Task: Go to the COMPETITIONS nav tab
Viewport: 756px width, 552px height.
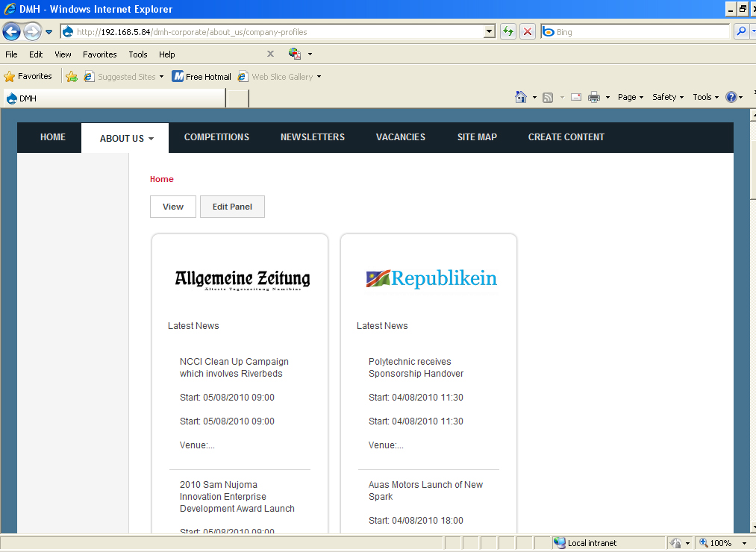Action: coord(216,137)
